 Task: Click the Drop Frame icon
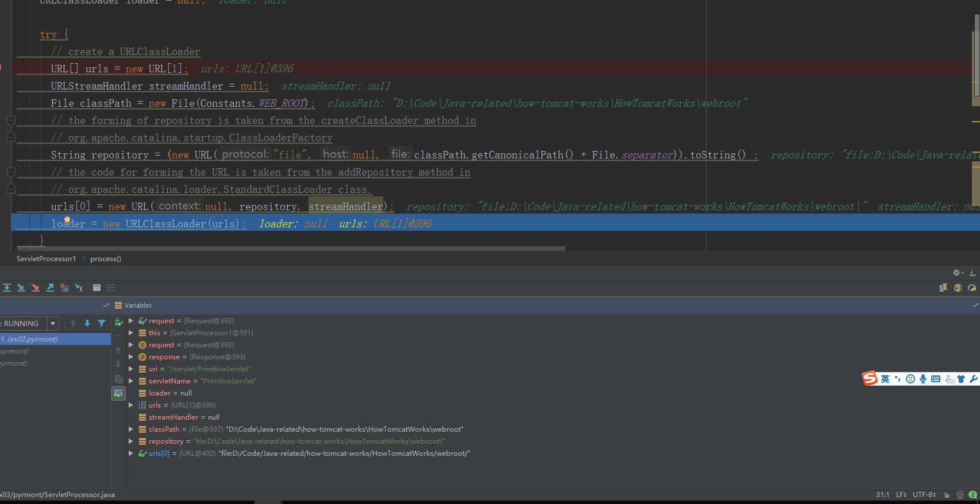coord(64,288)
